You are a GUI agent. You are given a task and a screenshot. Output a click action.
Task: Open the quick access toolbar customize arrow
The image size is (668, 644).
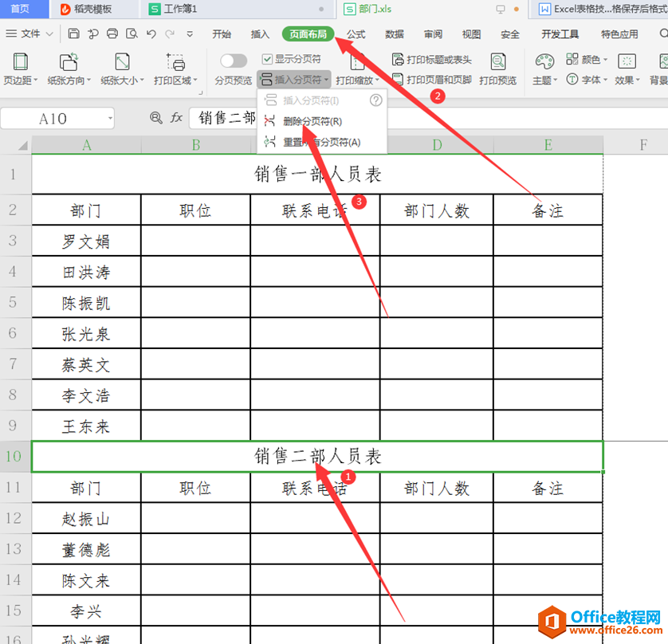(x=190, y=33)
